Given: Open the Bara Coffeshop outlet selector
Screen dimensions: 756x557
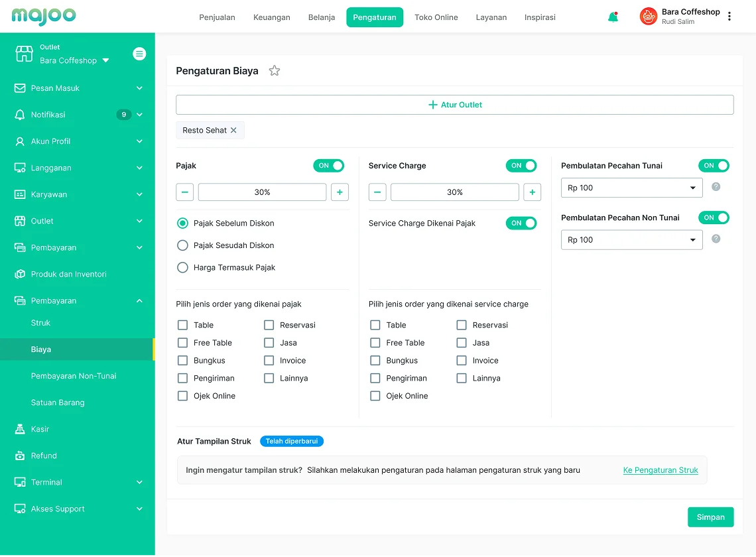Looking at the screenshot, I should pyautogui.click(x=74, y=60).
